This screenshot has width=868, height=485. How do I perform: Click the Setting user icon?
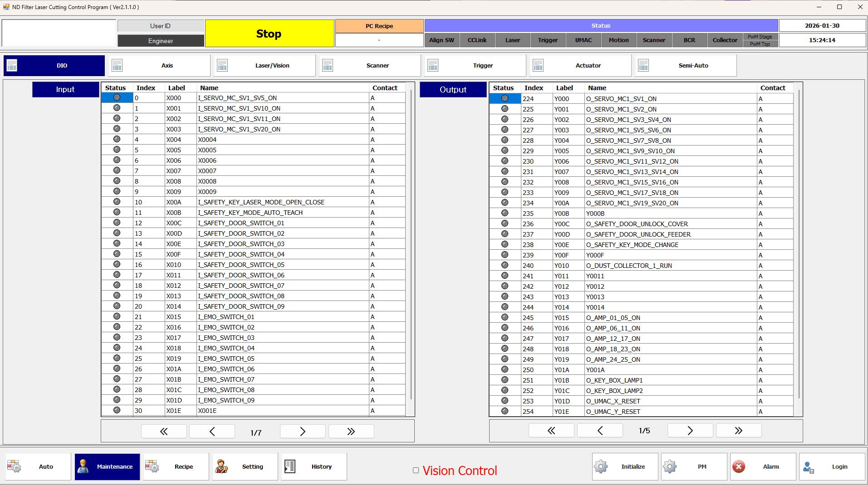tap(221, 466)
